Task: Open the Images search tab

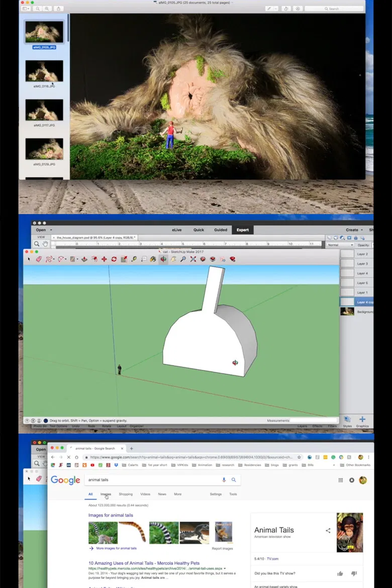Action: click(x=106, y=494)
